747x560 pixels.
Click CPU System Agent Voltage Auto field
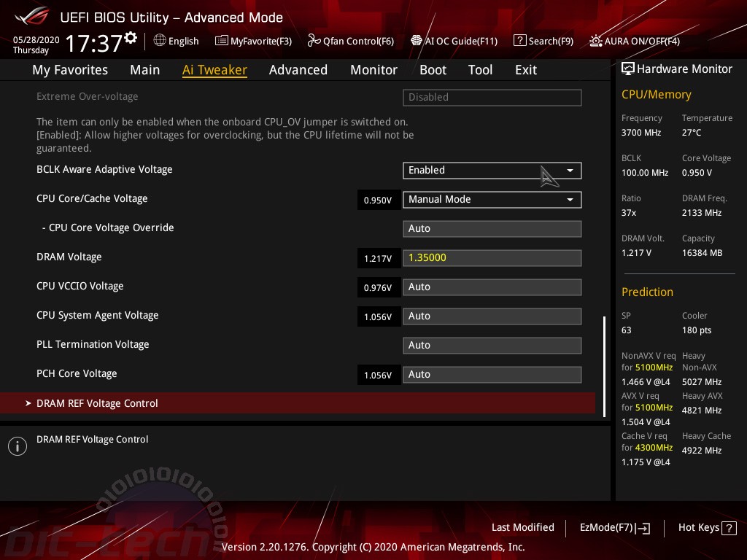tap(492, 316)
